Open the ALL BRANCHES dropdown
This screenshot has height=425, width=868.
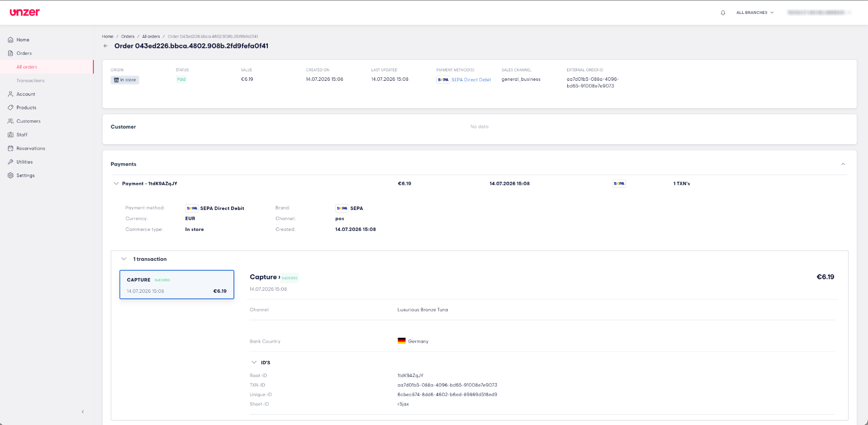pyautogui.click(x=755, y=12)
